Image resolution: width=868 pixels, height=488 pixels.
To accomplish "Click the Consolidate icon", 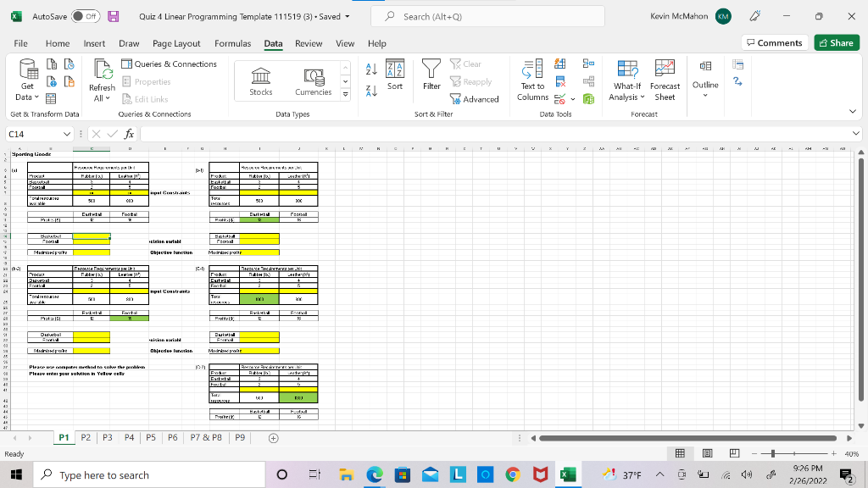I will (588, 64).
